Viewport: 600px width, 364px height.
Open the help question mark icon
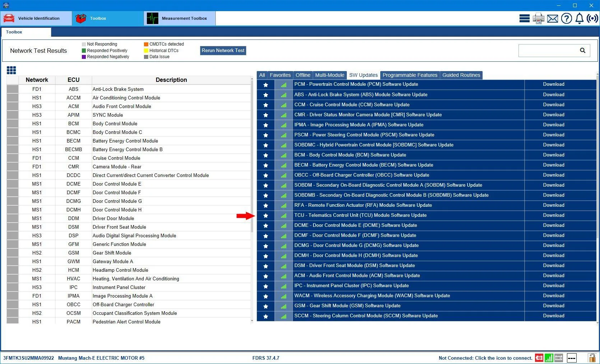[x=567, y=18]
